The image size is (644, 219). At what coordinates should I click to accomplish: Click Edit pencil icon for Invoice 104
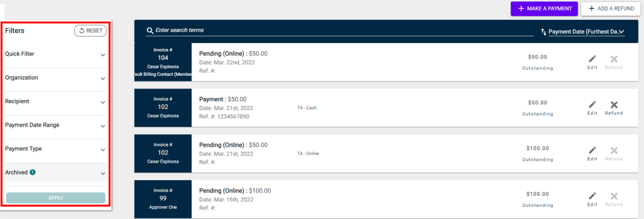tap(592, 59)
